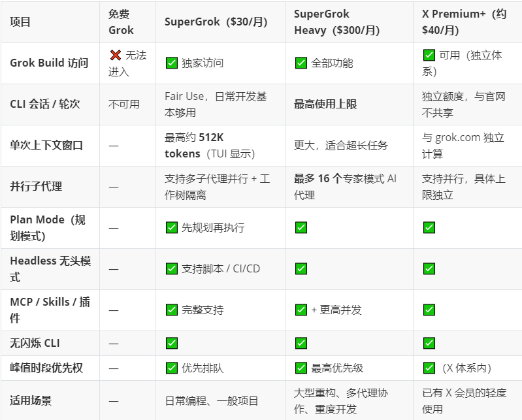This screenshot has height=420, width=522.
Task: Click Headless row check in X Premium+ column
Action: coord(429,268)
